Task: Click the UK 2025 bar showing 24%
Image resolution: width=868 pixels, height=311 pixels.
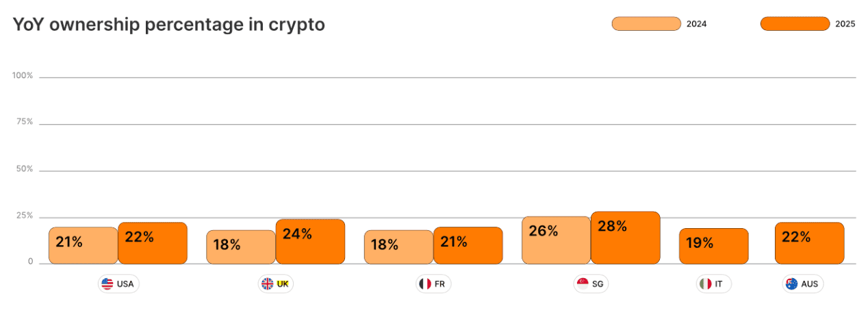Action: pos(310,242)
